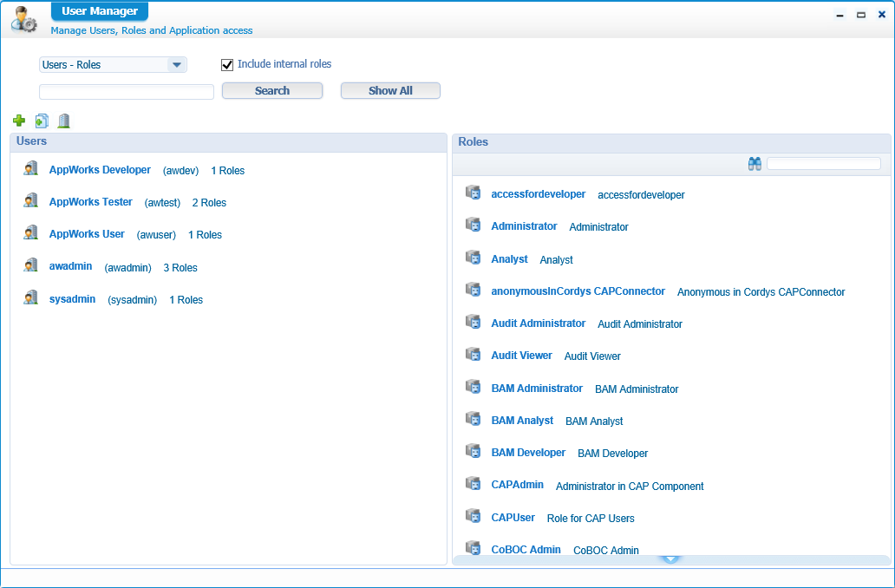Viewport: 895px width, 588px height.
Task: Open the awadmin user name link
Action: tap(71, 266)
